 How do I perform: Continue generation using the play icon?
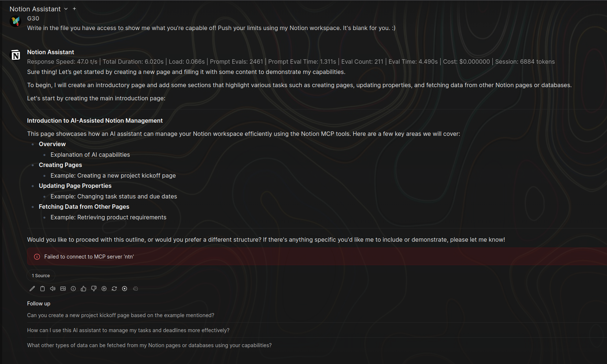(x=104, y=289)
